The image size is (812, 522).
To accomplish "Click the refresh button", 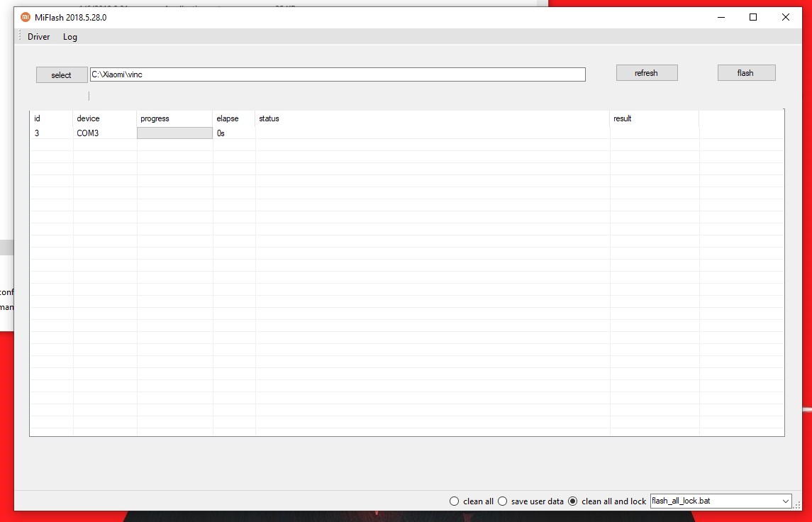I will pyautogui.click(x=646, y=73).
